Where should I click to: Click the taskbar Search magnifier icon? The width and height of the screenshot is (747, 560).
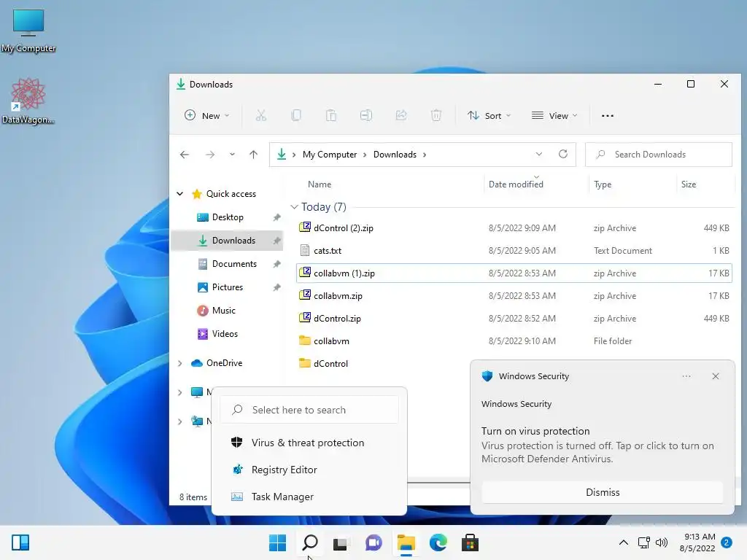(x=310, y=542)
